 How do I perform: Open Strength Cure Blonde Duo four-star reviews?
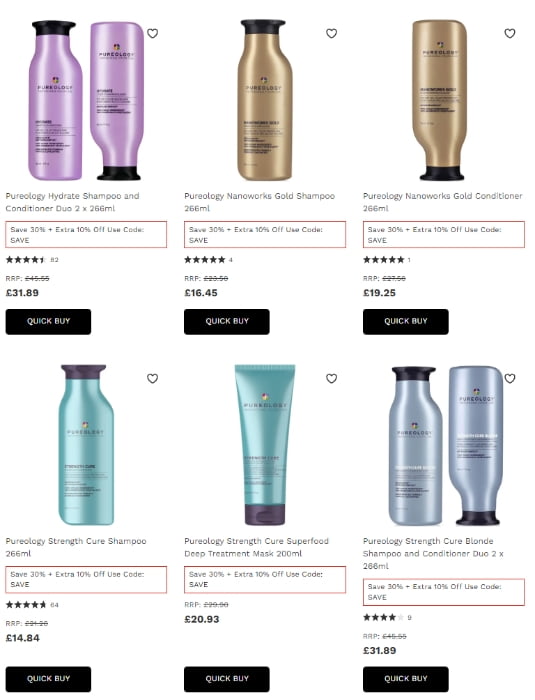[387, 618]
